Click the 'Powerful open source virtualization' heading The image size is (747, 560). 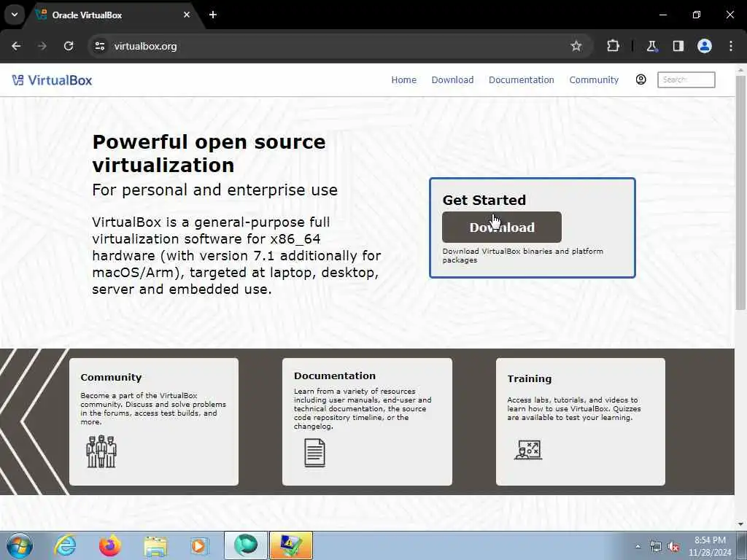(209, 153)
